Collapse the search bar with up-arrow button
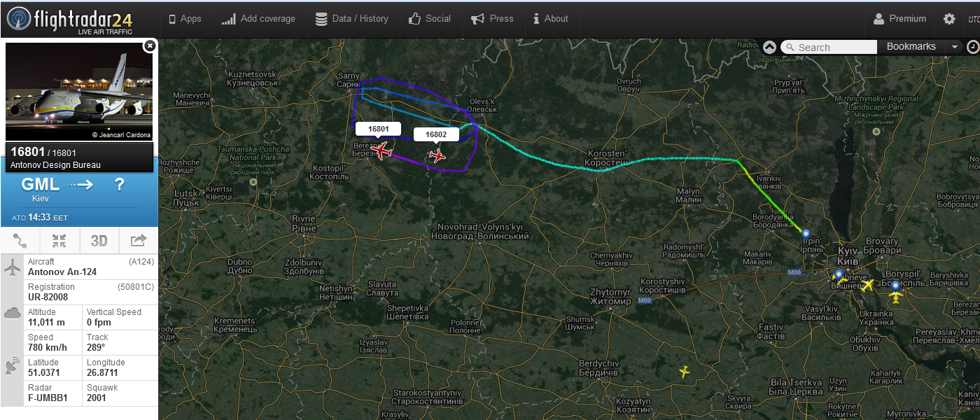Image resolution: width=980 pixels, height=420 pixels. (x=769, y=47)
